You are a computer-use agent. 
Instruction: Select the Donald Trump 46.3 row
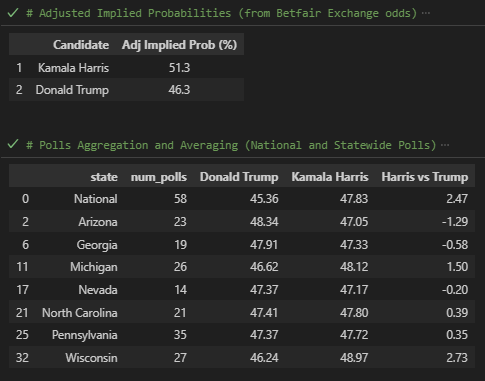(126, 90)
